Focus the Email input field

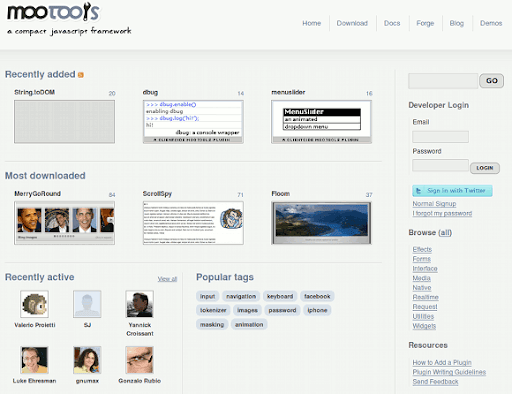440,137
